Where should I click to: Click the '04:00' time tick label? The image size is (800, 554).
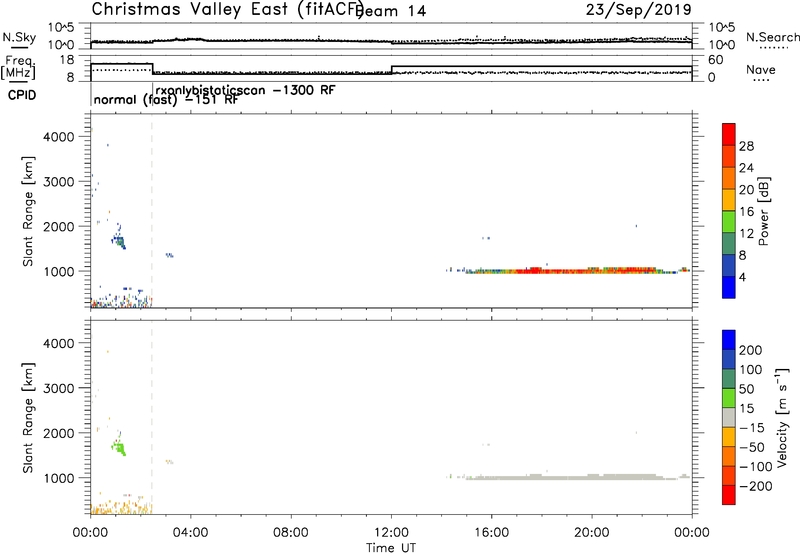190,533
